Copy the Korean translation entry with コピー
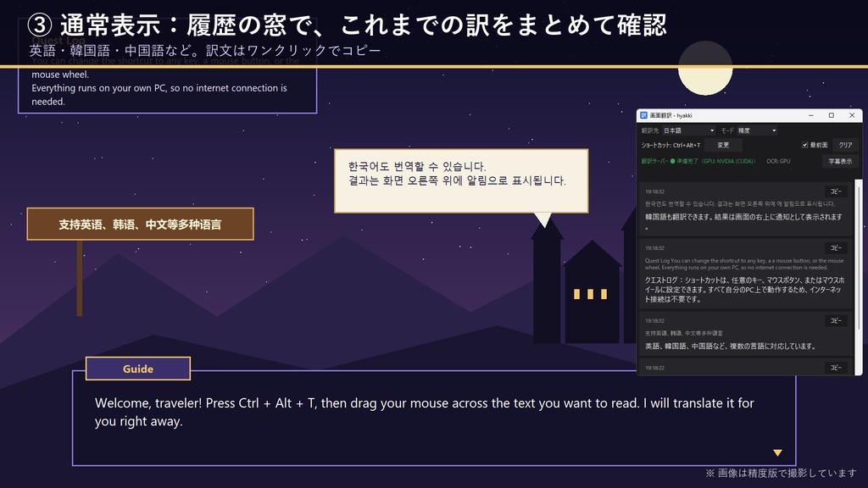The width and height of the screenshot is (868, 488). click(836, 191)
